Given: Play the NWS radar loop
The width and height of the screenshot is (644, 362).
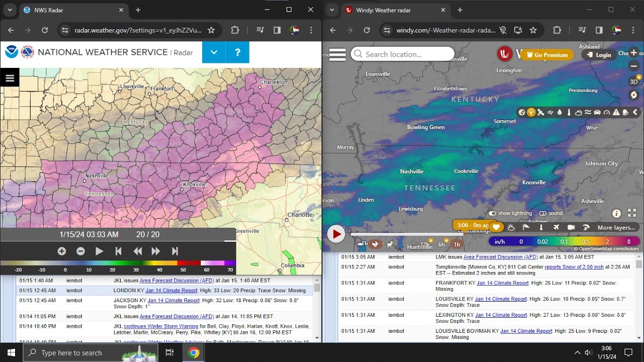Looking at the screenshot, I should pyautogui.click(x=100, y=251).
